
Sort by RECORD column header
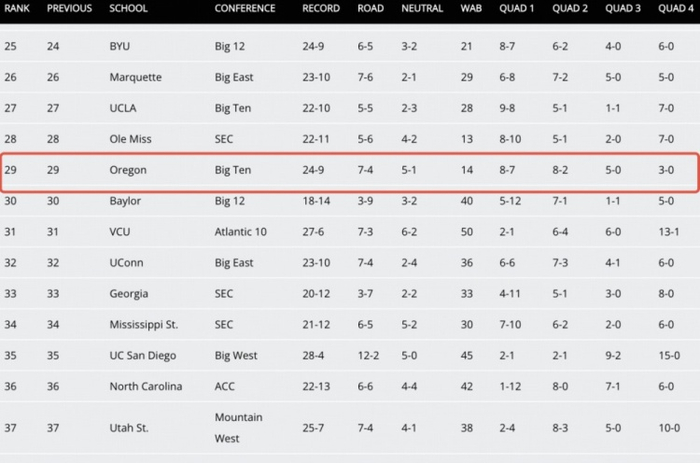pos(321,9)
